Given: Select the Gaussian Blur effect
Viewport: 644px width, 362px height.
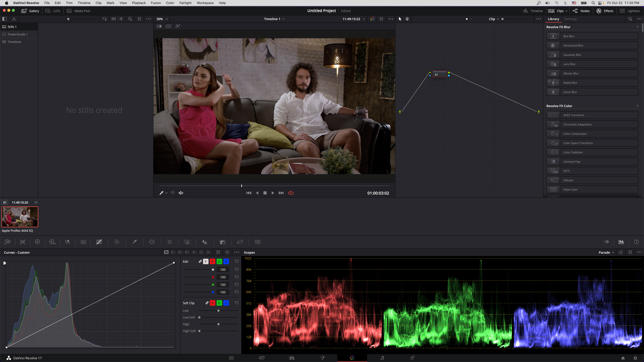Looking at the screenshot, I should 592,55.
